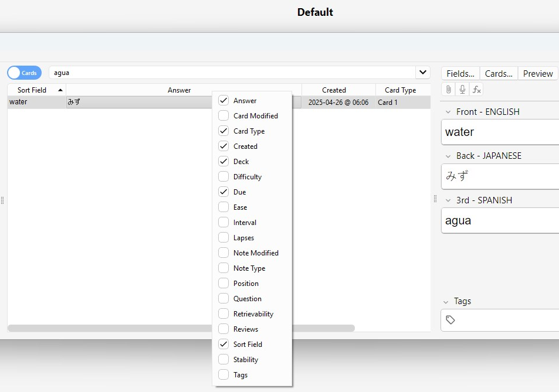Enable the Question column
Screen dimensions: 559x392
coord(223,298)
